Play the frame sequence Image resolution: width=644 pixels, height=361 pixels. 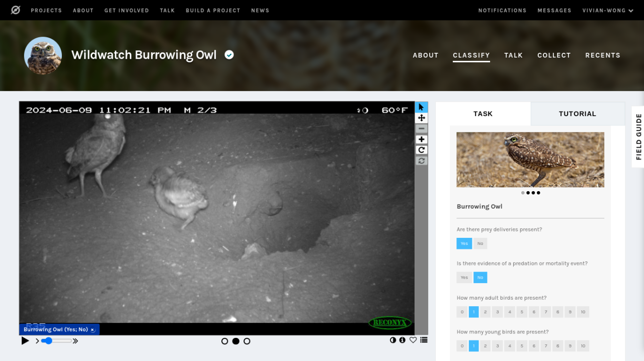25,341
